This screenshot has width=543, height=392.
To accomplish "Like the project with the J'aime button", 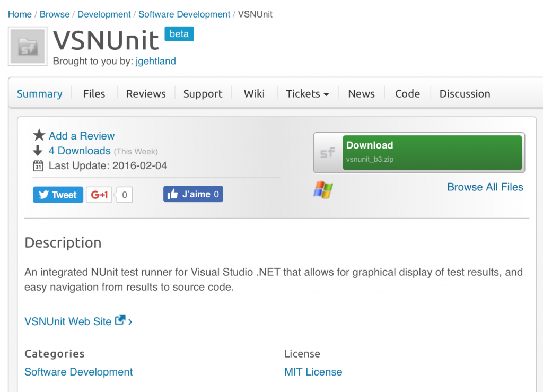I will pyautogui.click(x=193, y=194).
